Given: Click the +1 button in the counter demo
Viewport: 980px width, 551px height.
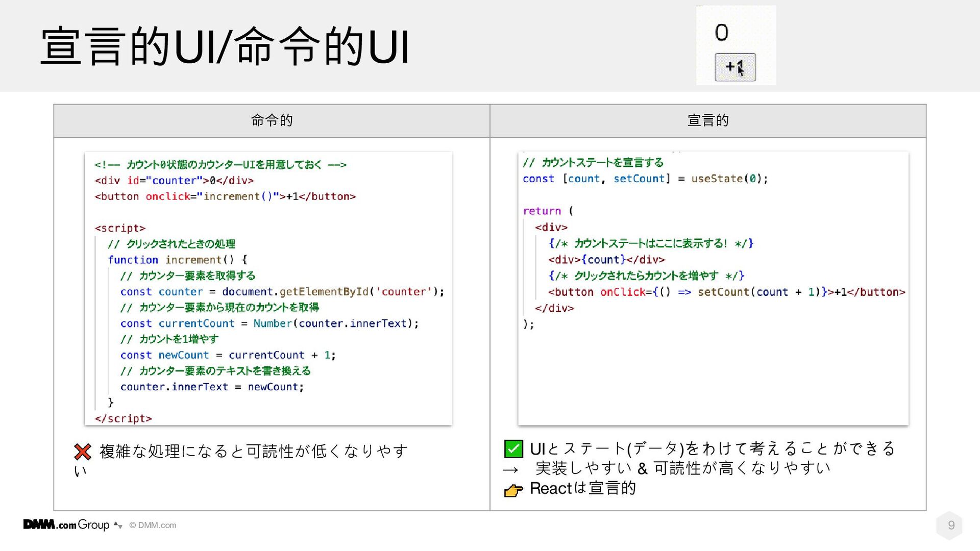Looking at the screenshot, I should [735, 67].
